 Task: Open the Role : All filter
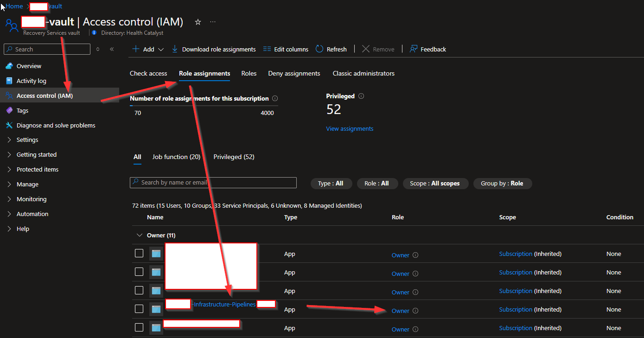(x=377, y=184)
